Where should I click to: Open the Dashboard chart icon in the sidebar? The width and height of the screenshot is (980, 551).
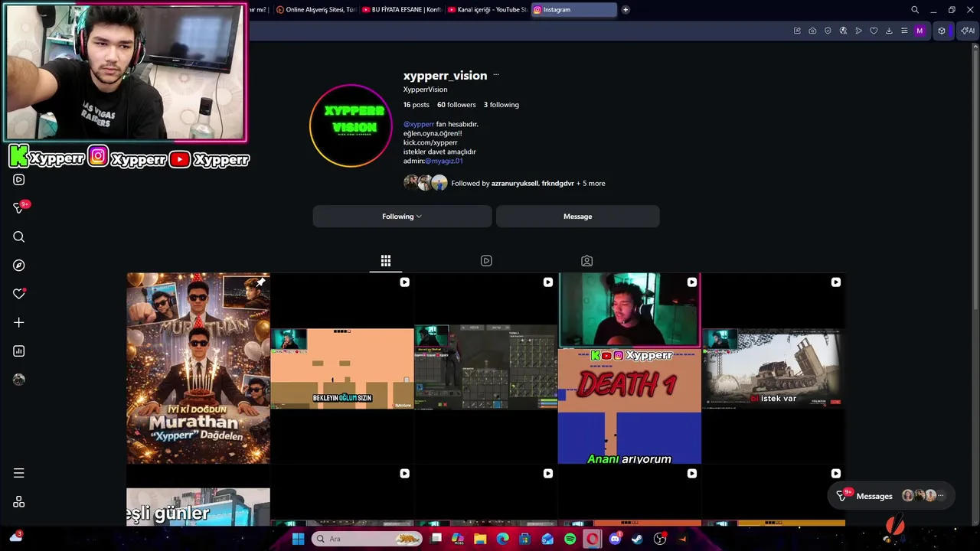(19, 351)
